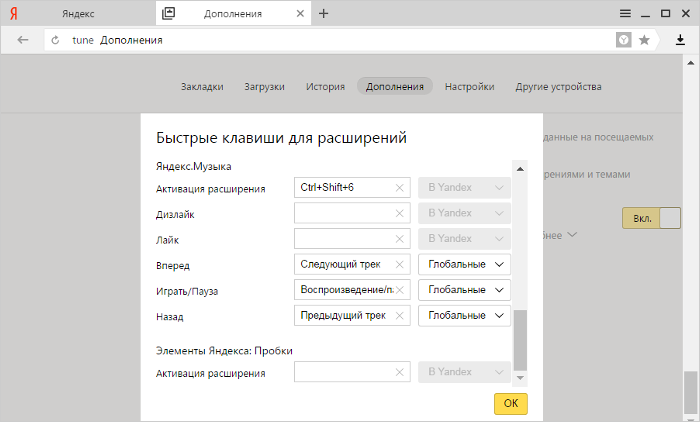Go back with the arrow button

23,40
